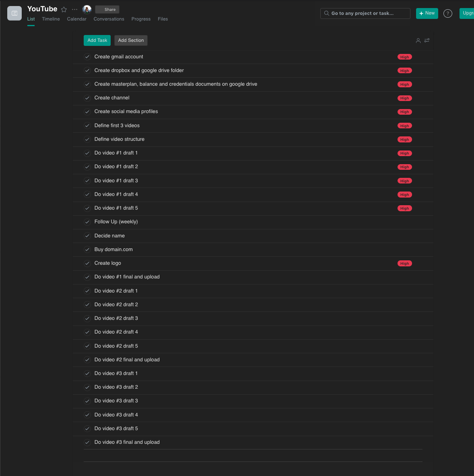Toggle completion for Buy domain.com task
This screenshot has height=476, width=474.
click(x=87, y=249)
